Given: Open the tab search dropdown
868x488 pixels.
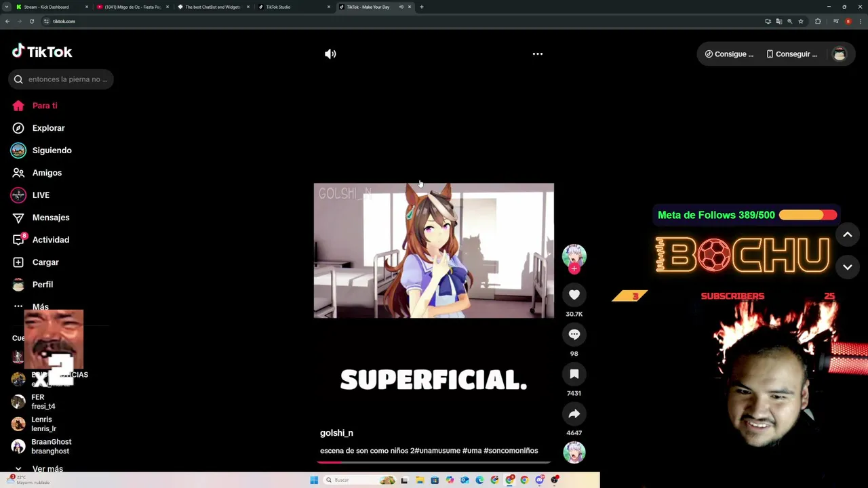Looking at the screenshot, I should click(x=6, y=7).
